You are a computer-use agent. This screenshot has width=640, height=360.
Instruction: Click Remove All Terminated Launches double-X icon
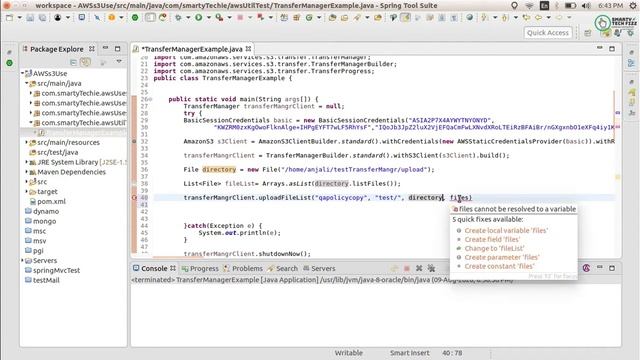(431, 268)
